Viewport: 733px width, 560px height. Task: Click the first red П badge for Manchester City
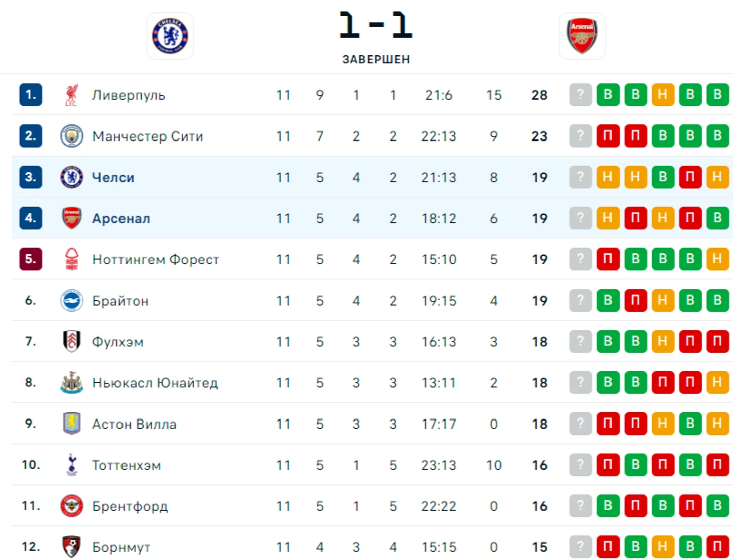pyautogui.click(x=607, y=136)
